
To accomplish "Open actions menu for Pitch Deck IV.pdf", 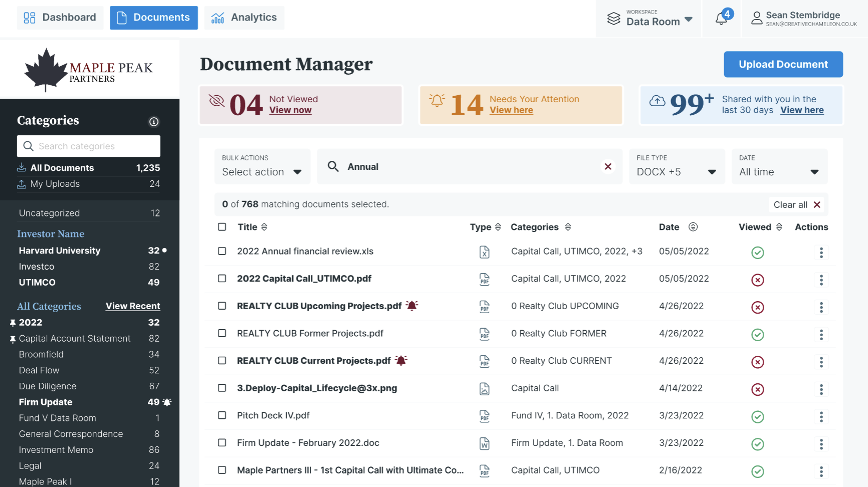I will coord(821,417).
